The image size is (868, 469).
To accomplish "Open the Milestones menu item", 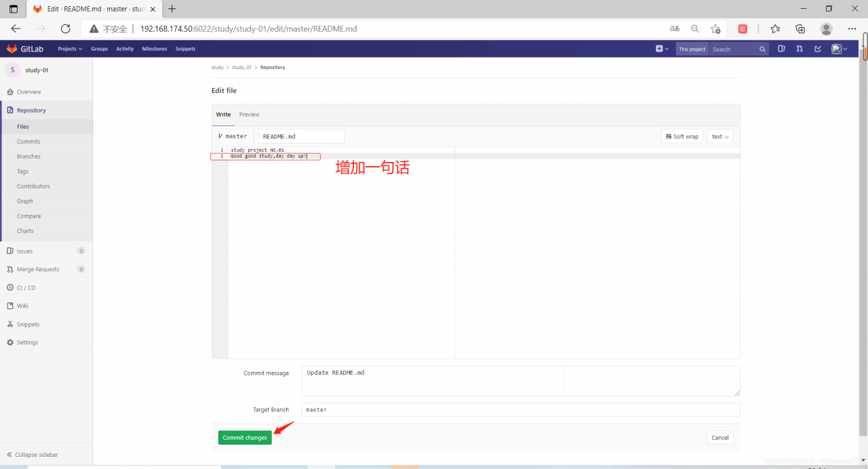I will [155, 49].
